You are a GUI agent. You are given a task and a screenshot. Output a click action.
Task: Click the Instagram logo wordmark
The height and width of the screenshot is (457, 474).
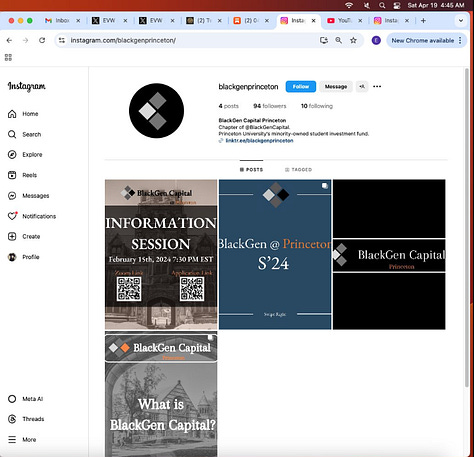pyautogui.click(x=27, y=87)
